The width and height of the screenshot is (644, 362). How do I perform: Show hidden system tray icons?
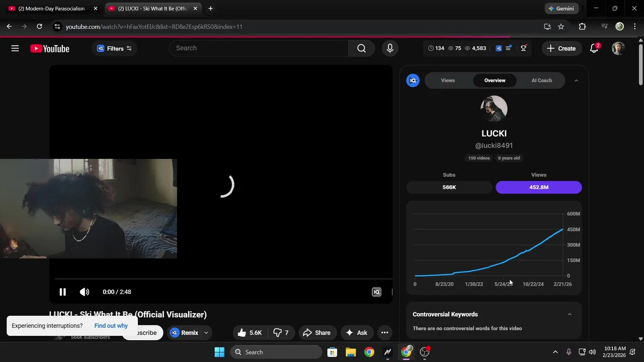[x=555, y=352]
